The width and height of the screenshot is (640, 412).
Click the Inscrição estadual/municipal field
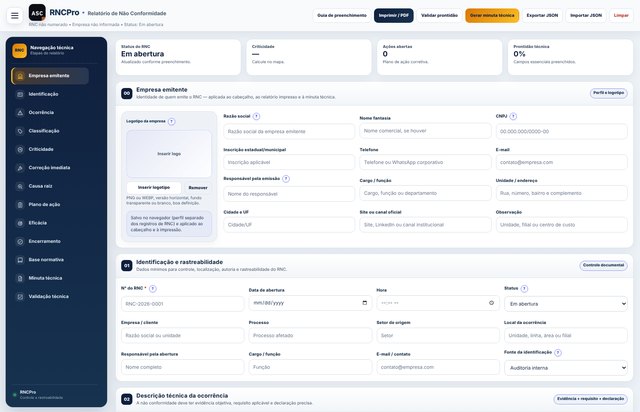click(x=289, y=162)
